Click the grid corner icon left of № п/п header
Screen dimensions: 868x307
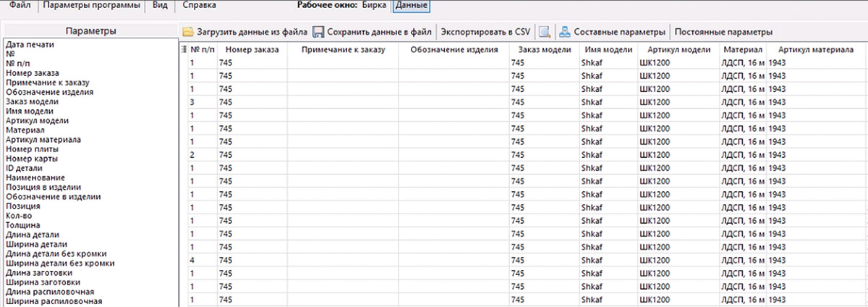183,50
